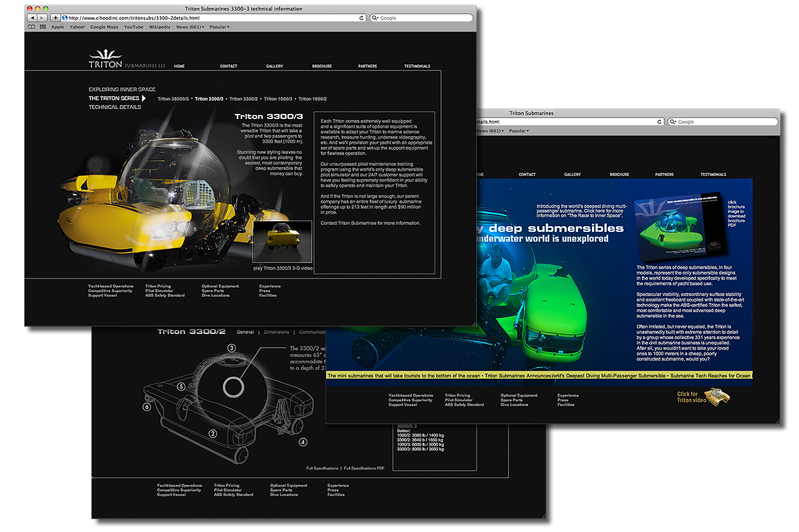799x532 pixels.
Task: Go to HOME in front window site menu
Action: (x=179, y=66)
